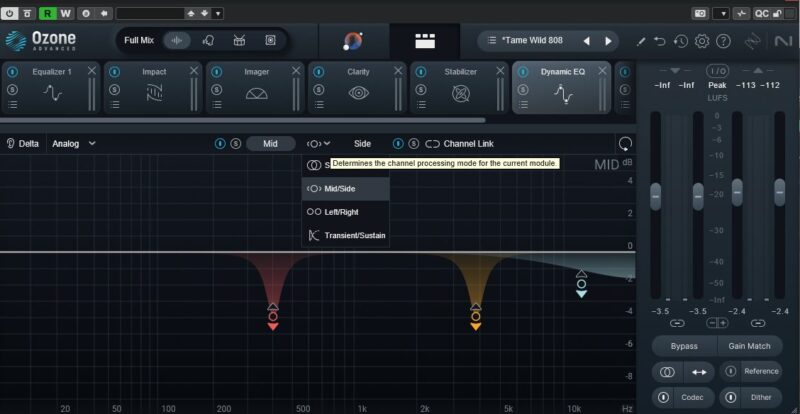This screenshot has width=800, height=414.
Task: Select the vocal focus head icon
Action: (x=208, y=40)
